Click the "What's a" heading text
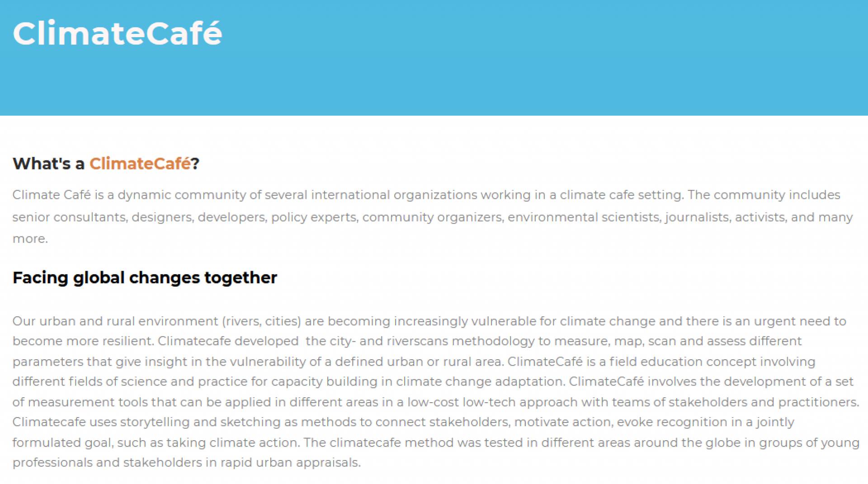The height and width of the screenshot is (484, 868). (x=48, y=164)
